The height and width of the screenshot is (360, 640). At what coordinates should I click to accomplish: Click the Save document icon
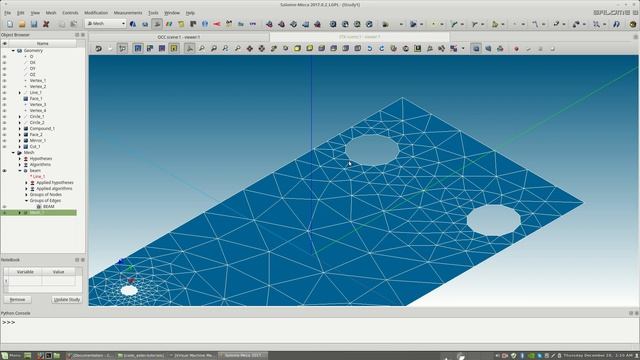pyautogui.click(x=34, y=24)
